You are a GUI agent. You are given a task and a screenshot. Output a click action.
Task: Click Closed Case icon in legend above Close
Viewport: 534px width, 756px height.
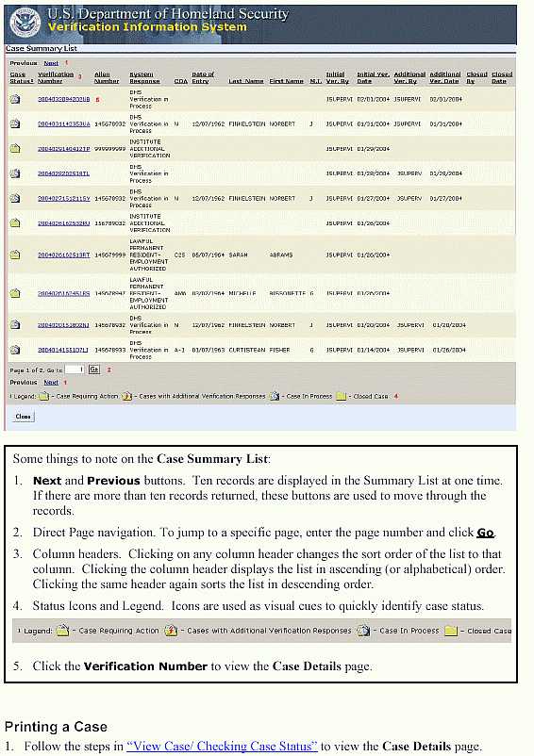point(341,396)
